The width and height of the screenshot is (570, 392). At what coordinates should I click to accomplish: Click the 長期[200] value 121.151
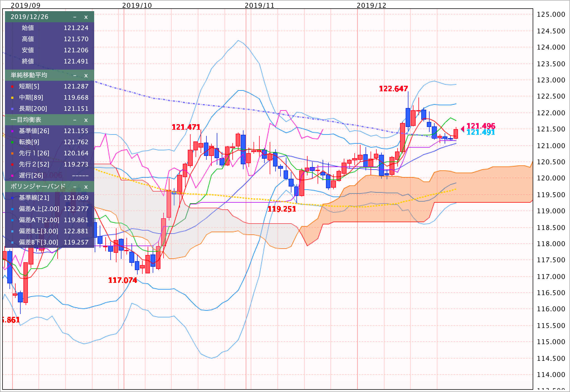click(76, 109)
